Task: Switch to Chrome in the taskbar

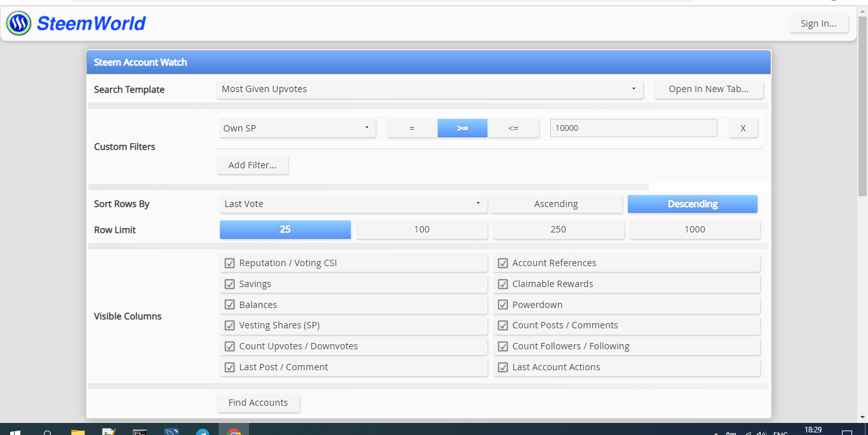Action: tap(234, 432)
